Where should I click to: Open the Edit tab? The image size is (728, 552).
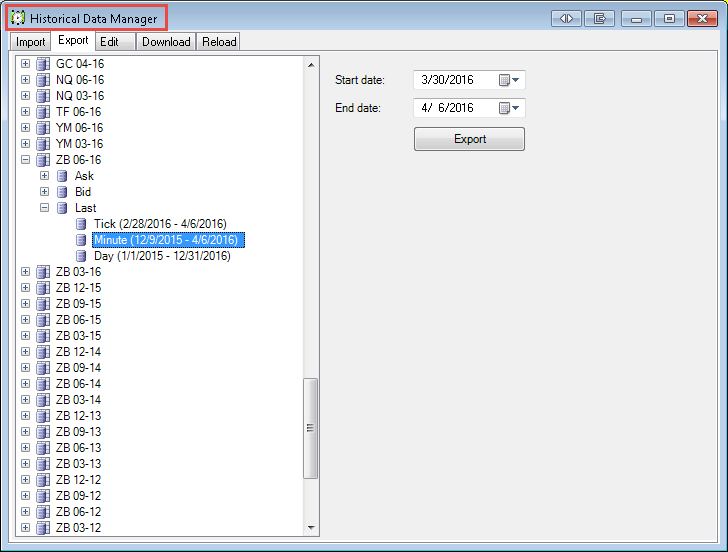pyautogui.click(x=115, y=42)
